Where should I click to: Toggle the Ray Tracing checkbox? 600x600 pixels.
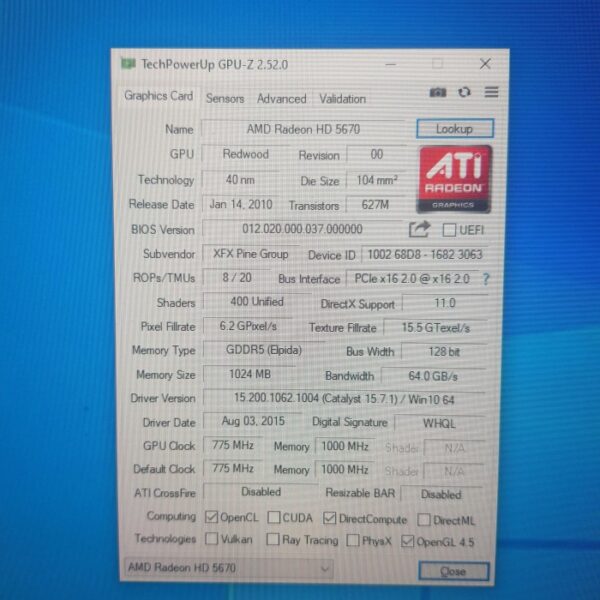click(272, 539)
